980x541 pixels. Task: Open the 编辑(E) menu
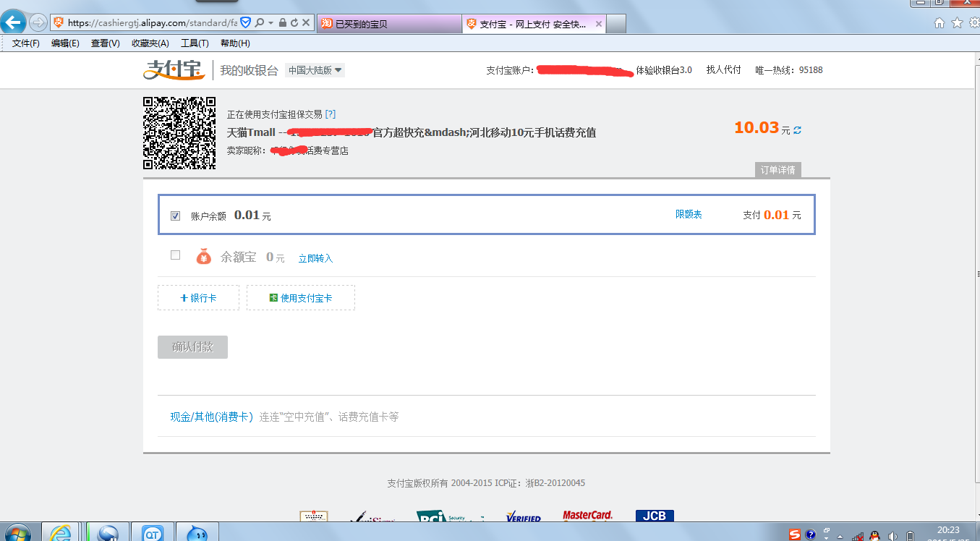(x=65, y=43)
